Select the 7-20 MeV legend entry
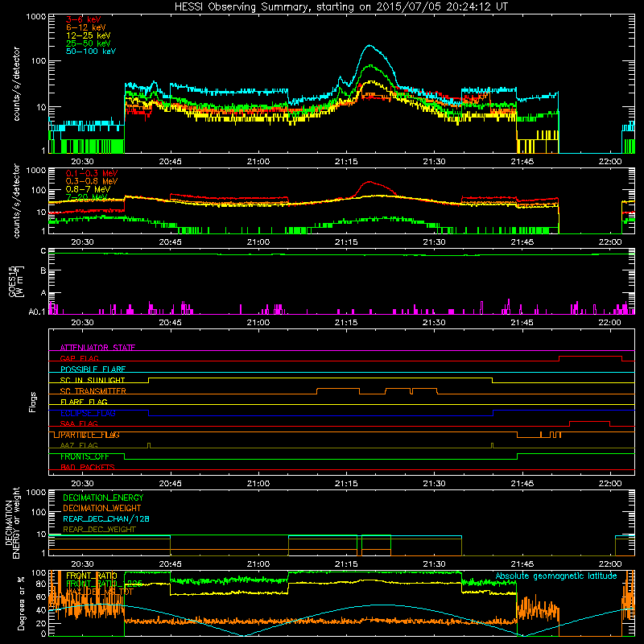Screen dimensions: 644x644 [86, 197]
